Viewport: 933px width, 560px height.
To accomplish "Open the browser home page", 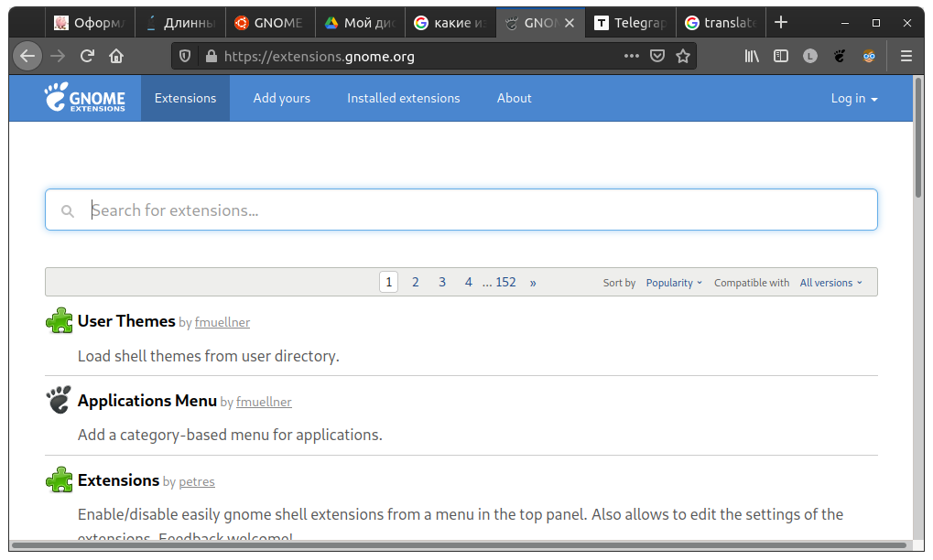I will point(116,57).
